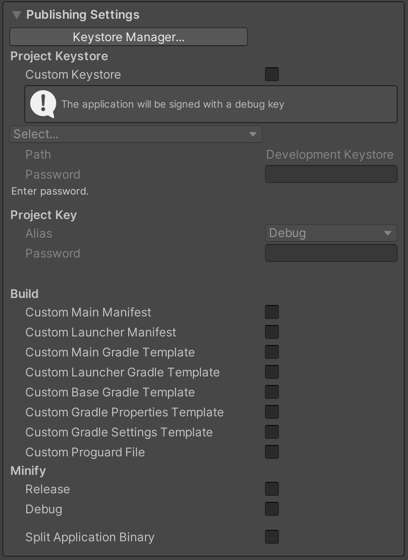Enable Custom Launcher Manifest

click(x=272, y=332)
